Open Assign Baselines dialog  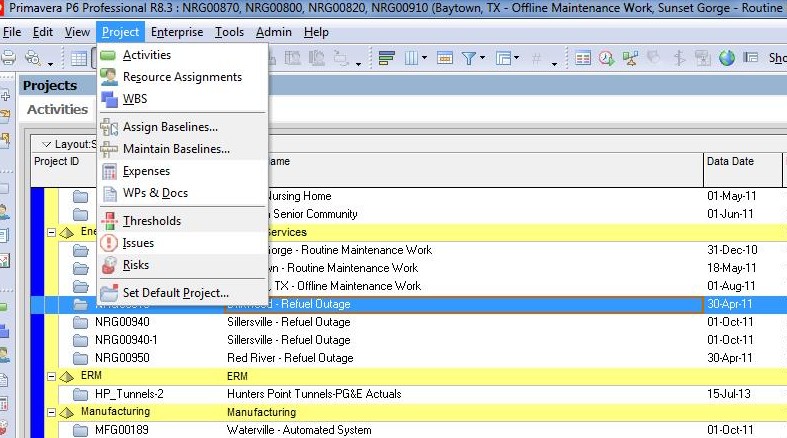(x=170, y=127)
